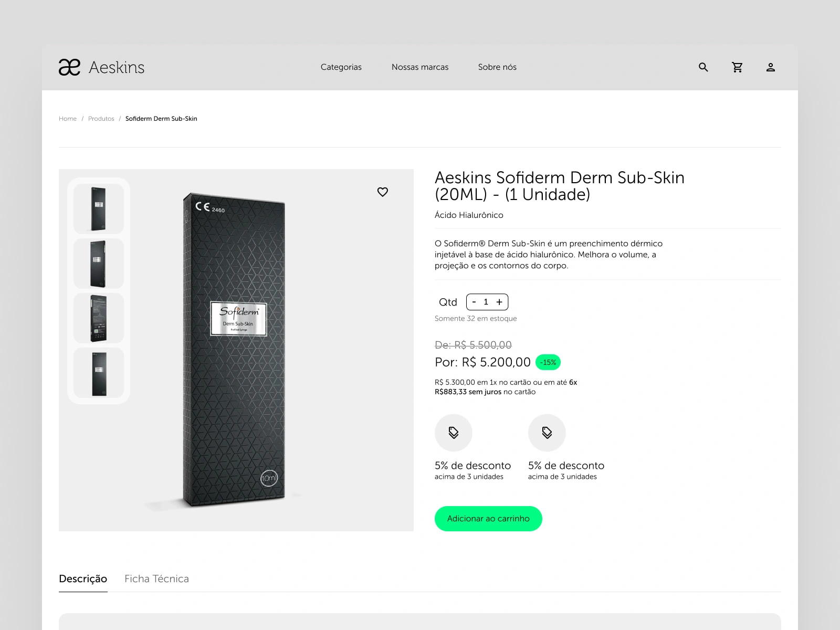Open the search icon in header
Viewport: 840px width, 630px height.
point(703,67)
